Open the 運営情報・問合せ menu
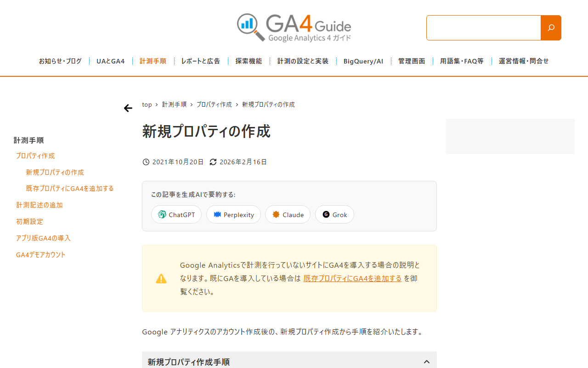The height and width of the screenshot is (368, 588). point(524,61)
